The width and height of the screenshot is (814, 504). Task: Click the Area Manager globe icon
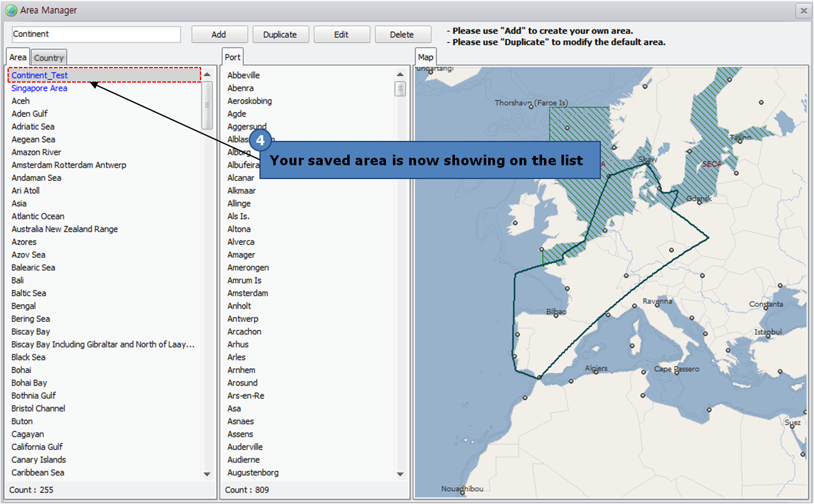[11, 11]
